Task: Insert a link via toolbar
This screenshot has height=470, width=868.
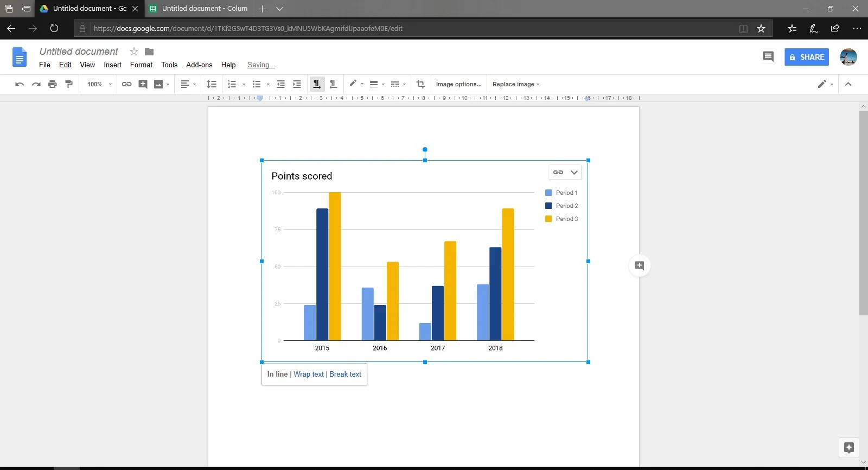Action: pyautogui.click(x=126, y=84)
